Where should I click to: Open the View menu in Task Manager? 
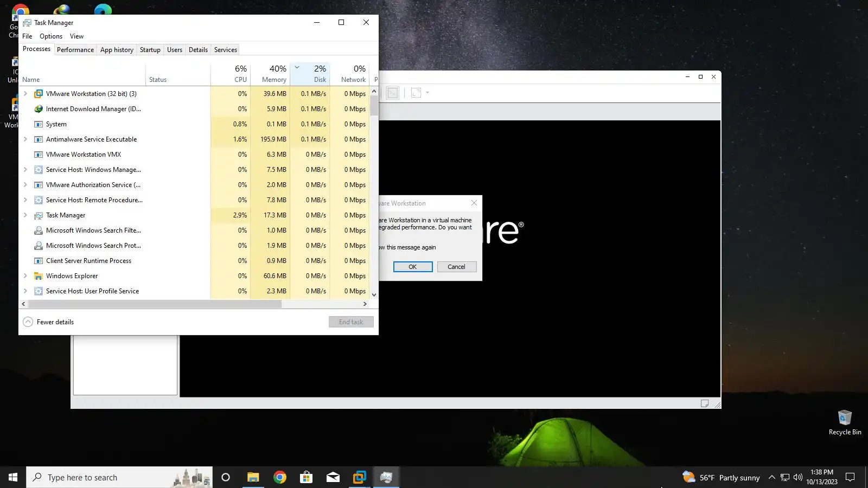[x=76, y=36]
